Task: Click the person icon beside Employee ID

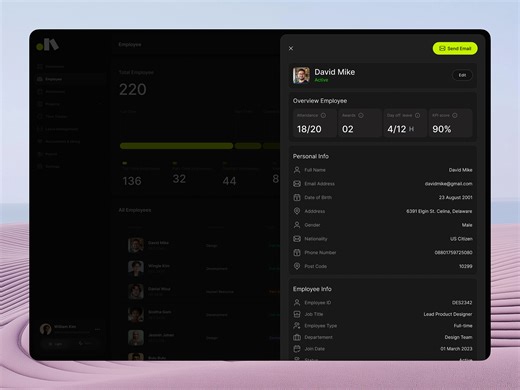Action: [x=297, y=303]
